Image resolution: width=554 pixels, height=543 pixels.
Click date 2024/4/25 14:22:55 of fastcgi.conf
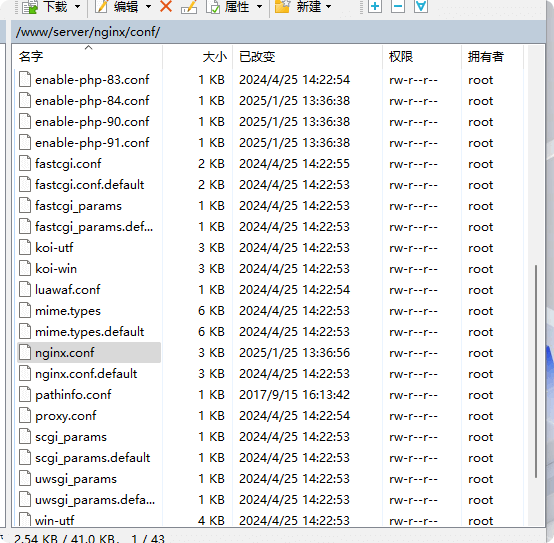294,164
